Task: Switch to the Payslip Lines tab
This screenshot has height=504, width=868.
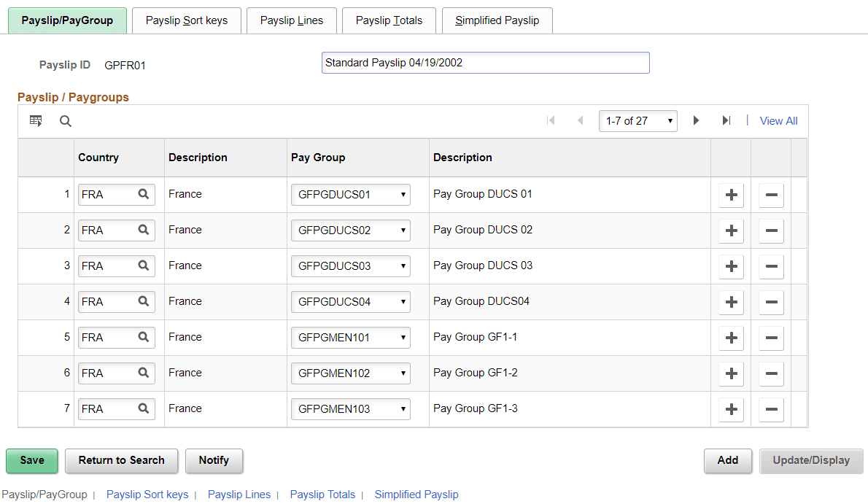Action: point(291,20)
